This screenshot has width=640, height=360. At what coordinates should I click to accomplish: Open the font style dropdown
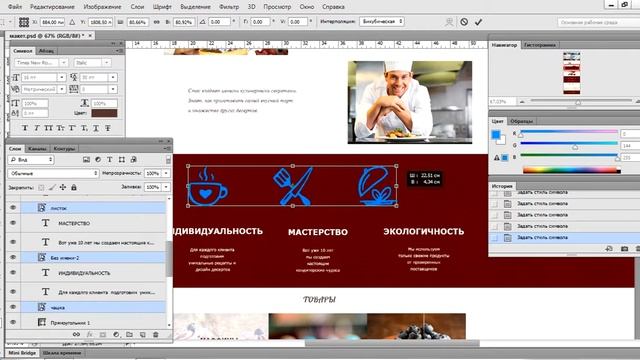click(x=106, y=62)
